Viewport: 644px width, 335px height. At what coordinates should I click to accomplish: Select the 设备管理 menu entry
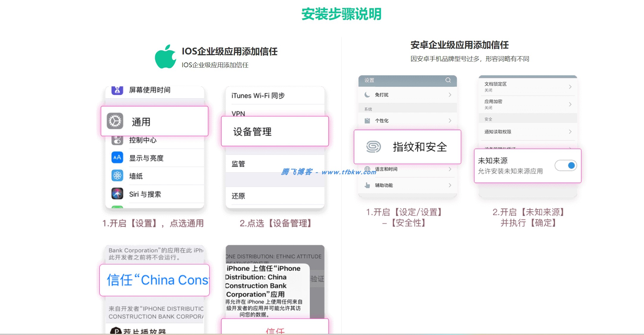(x=274, y=131)
